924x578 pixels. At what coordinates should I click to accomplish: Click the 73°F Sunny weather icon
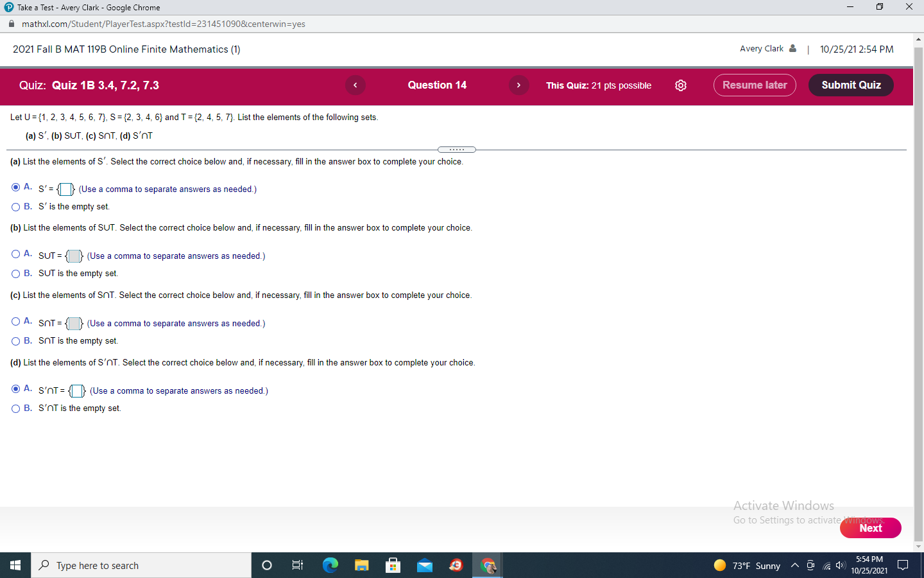[x=719, y=565]
